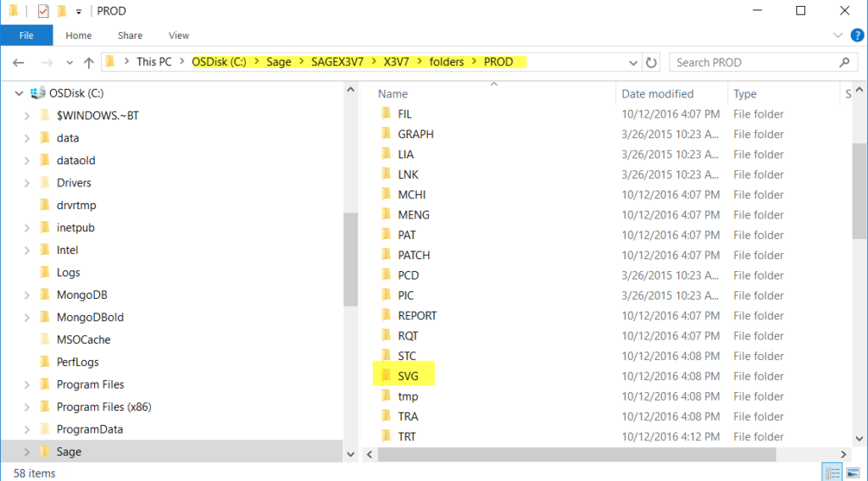Refresh the PROD folder view

coord(652,63)
